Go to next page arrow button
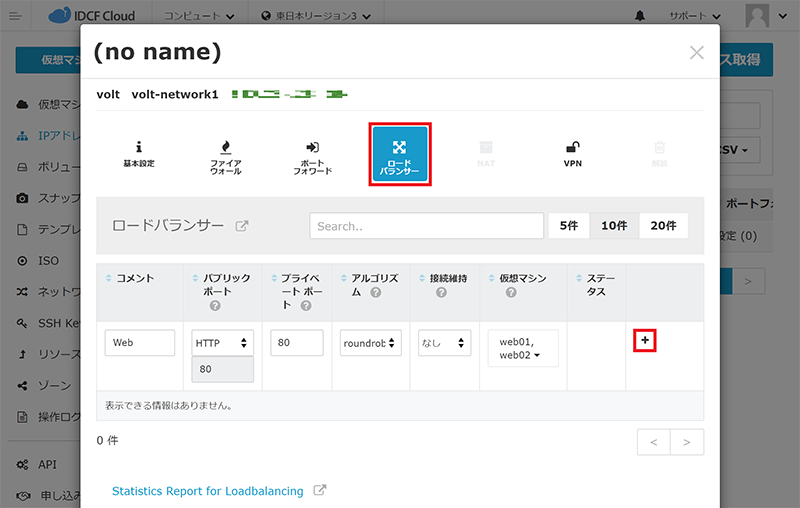 (x=687, y=442)
